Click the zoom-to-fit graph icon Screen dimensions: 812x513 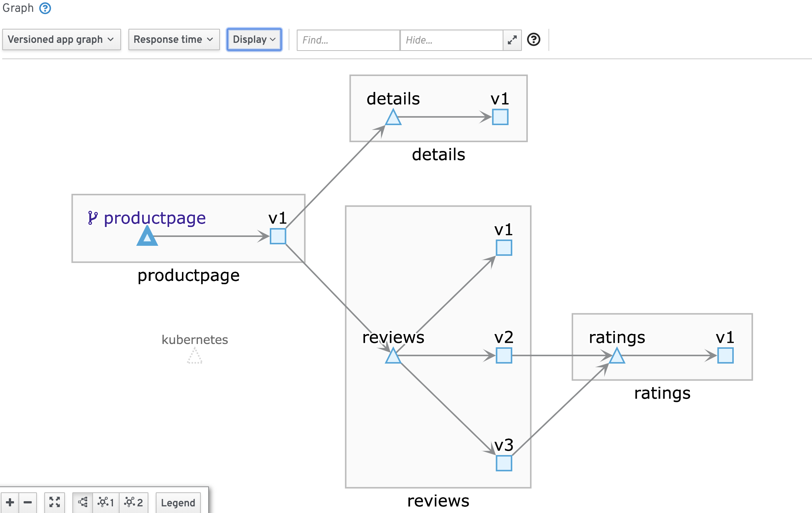55,502
